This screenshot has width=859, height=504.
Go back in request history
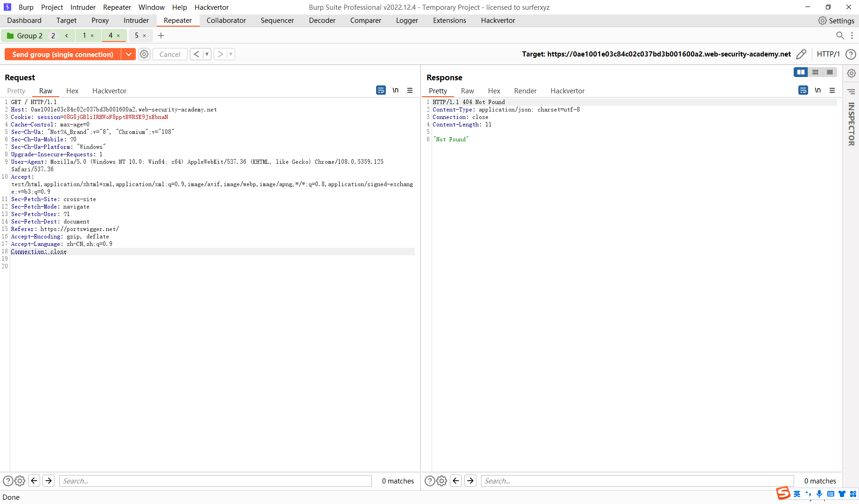tap(196, 54)
